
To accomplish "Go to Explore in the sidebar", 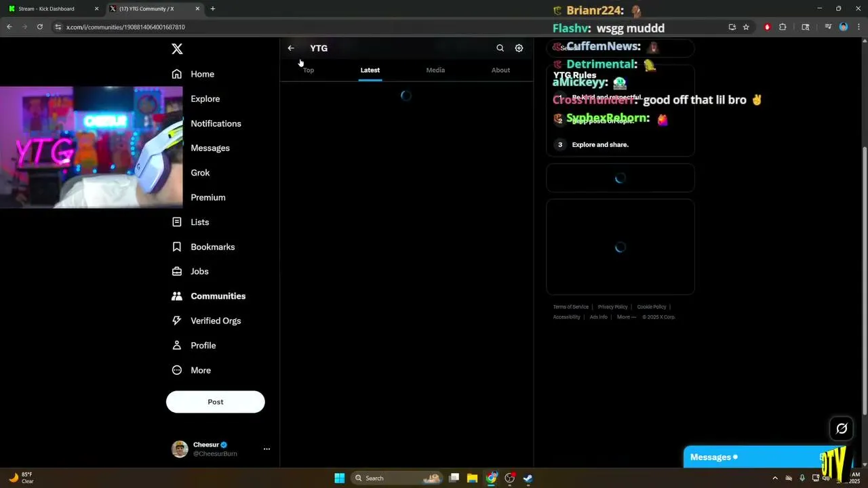I will pos(205,99).
